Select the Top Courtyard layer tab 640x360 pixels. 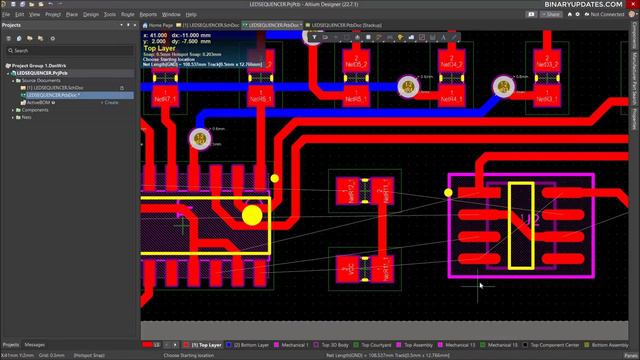pyautogui.click(x=373, y=345)
